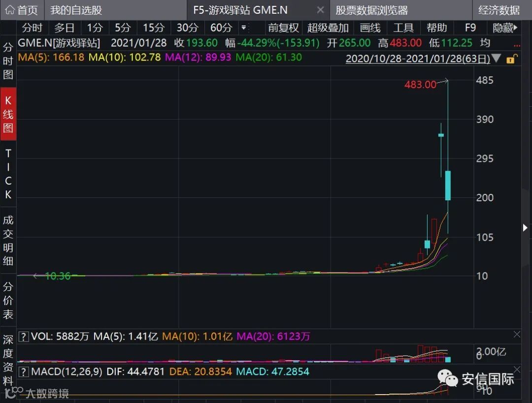Close the F5-游戏驿站 GME.N tab

pyautogui.click(x=320, y=10)
